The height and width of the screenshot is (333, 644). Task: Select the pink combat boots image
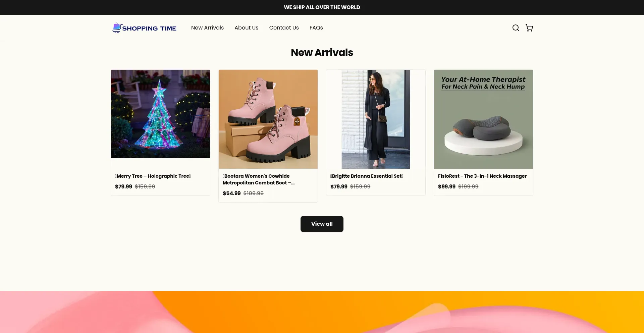point(268,119)
